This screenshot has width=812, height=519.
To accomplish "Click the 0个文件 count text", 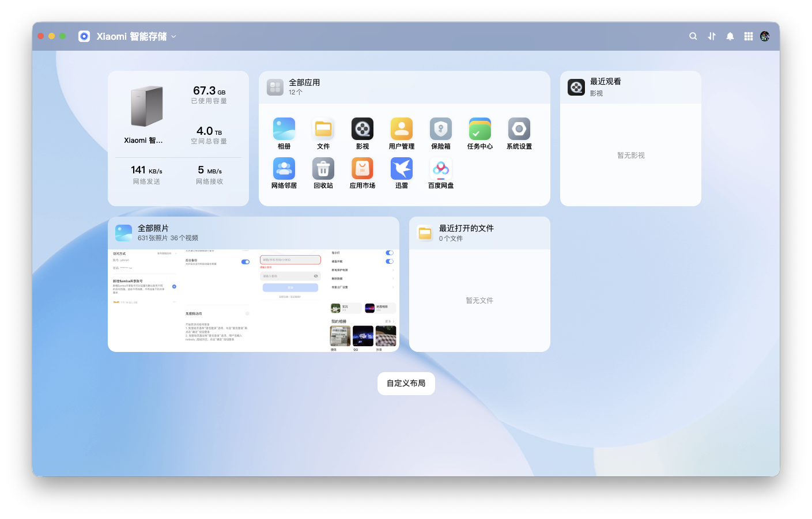I will (451, 238).
